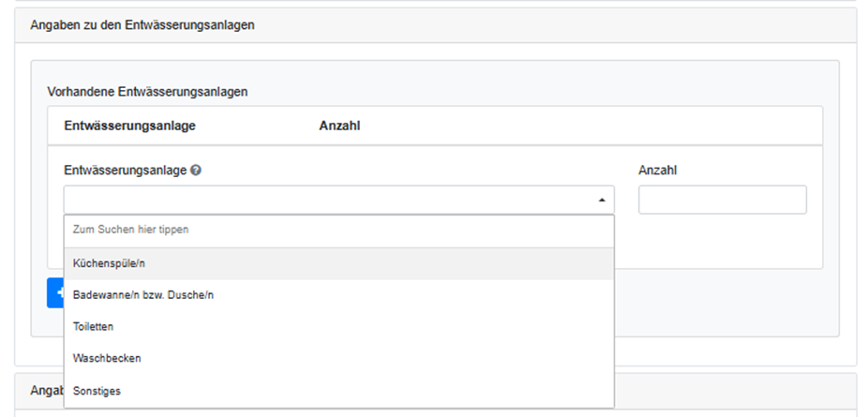Click the Entwässerungsanlage table column header
The height and width of the screenshot is (417, 868).
(129, 126)
